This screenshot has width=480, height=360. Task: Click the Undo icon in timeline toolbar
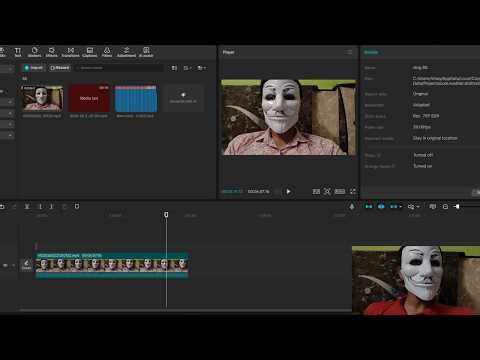pos(2,207)
